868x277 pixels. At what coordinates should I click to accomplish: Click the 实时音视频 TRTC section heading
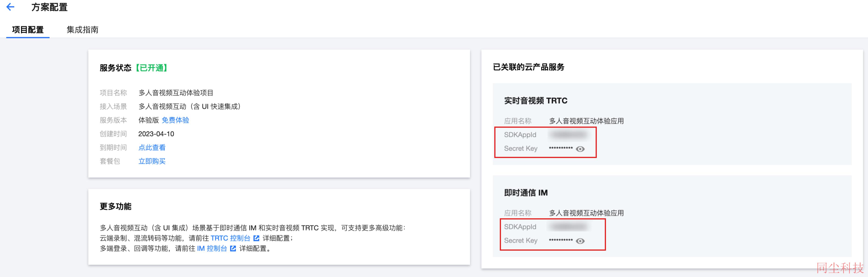pyautogui.click(x=536, y=101)
